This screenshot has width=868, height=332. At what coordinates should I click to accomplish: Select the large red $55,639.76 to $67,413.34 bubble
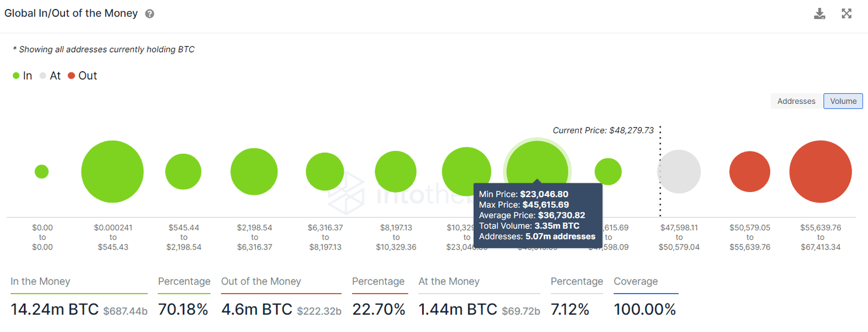[x=821, y=172]
